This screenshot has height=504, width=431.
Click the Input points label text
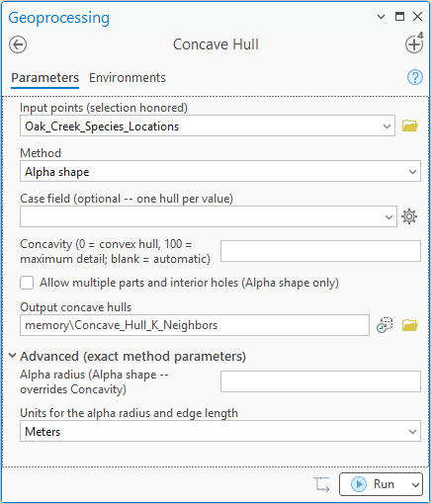[104, 108]
